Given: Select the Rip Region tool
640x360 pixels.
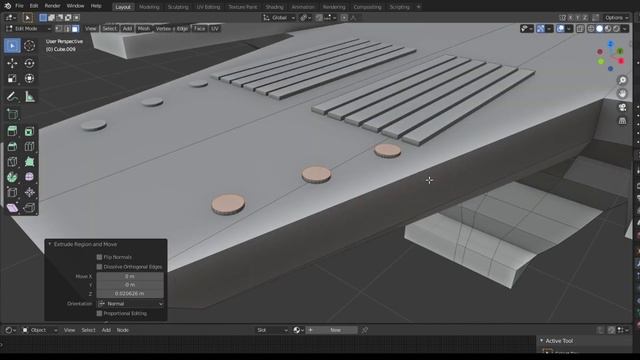Looking at the screenshot, I should 29,208.
